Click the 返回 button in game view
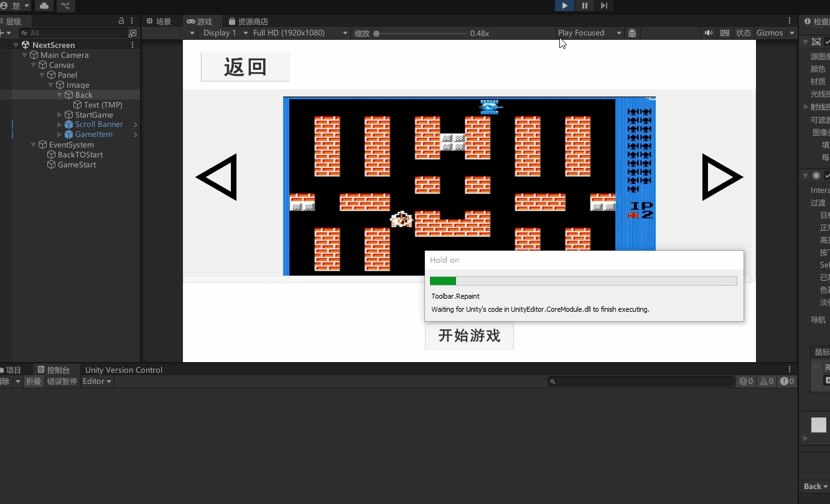 click(x=245, y=67)
